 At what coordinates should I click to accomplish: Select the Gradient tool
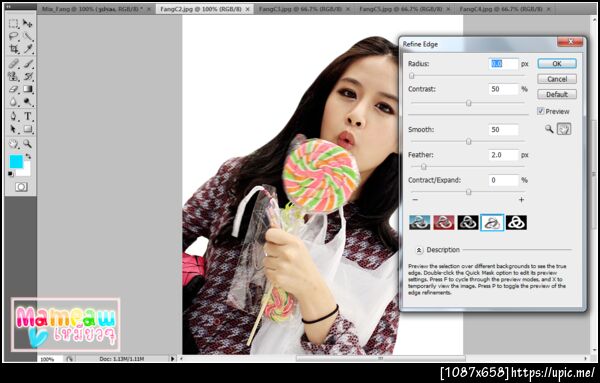(28, 89)
